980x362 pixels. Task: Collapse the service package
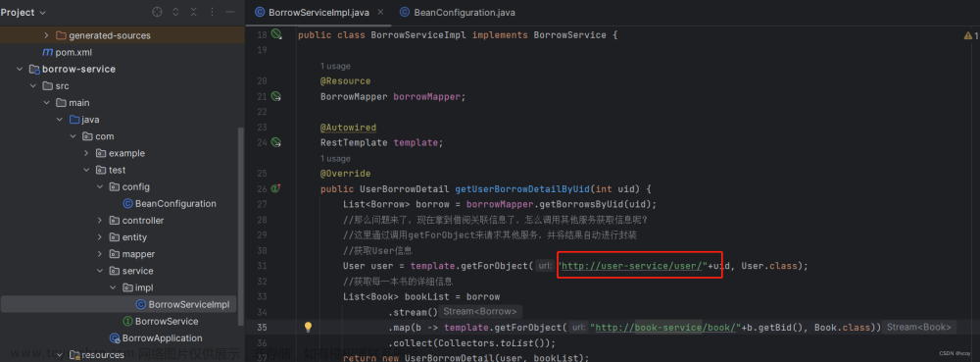[99, 271]
